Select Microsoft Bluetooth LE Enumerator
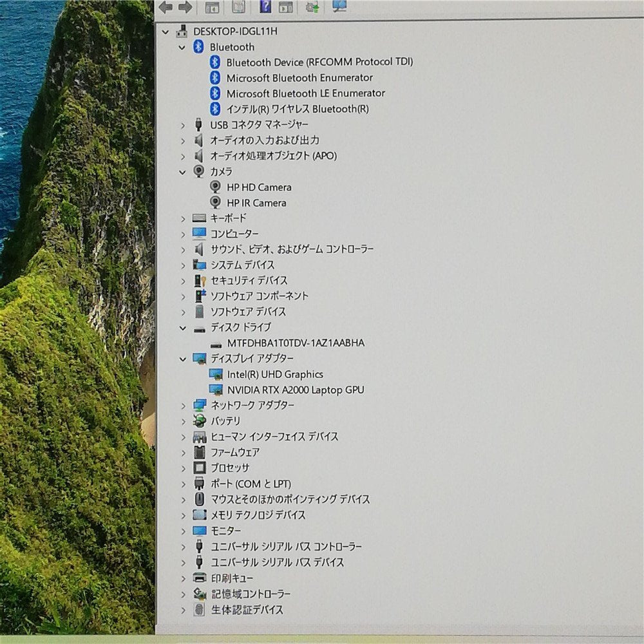The width and height of the screenshot is (644, 644). point(305,93)
